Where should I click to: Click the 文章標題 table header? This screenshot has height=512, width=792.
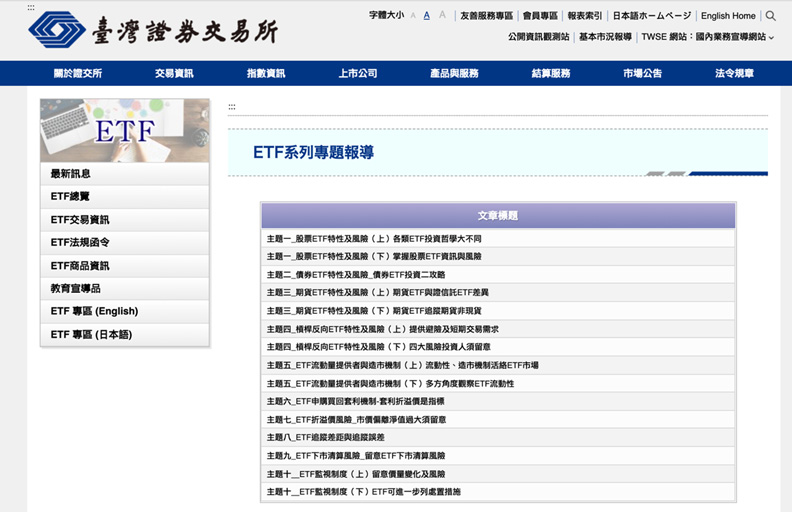point(498,216)
